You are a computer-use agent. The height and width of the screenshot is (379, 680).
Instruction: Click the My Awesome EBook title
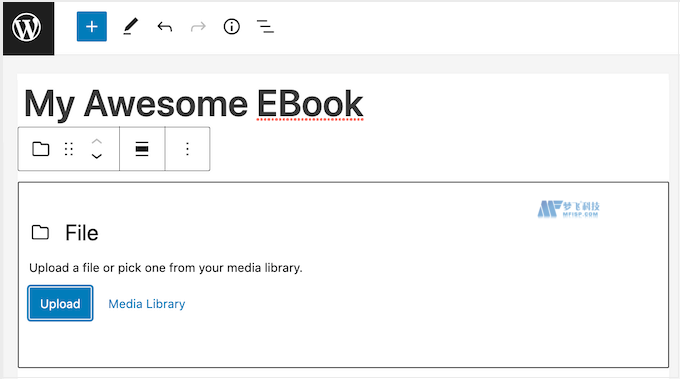[193, 105]
